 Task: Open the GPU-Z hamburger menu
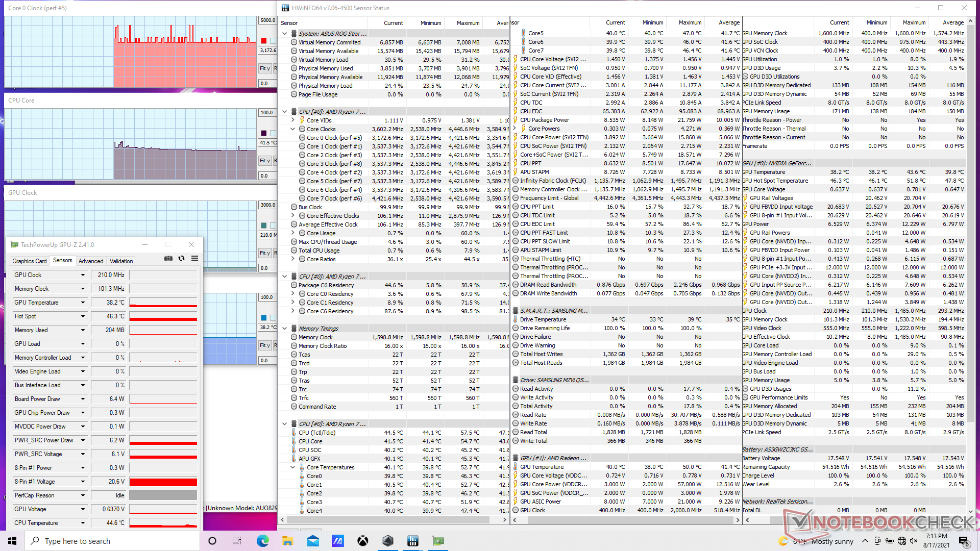(x=194, y=259)
